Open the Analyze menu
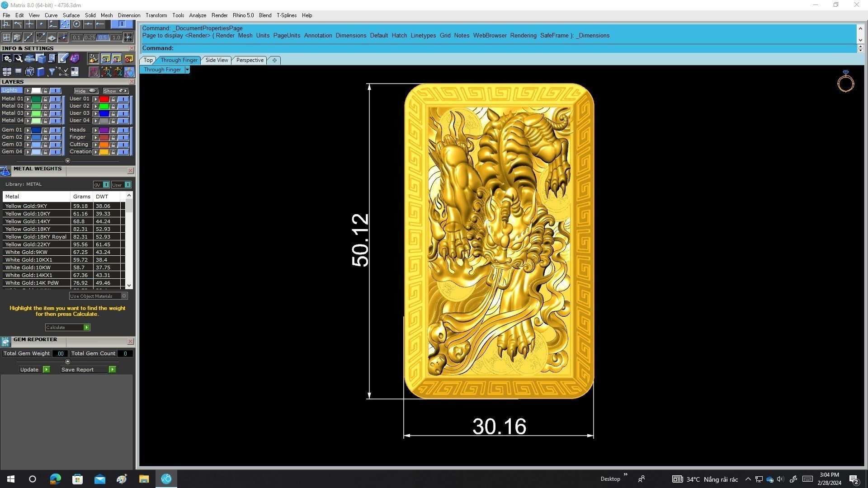 coord(198,15)
